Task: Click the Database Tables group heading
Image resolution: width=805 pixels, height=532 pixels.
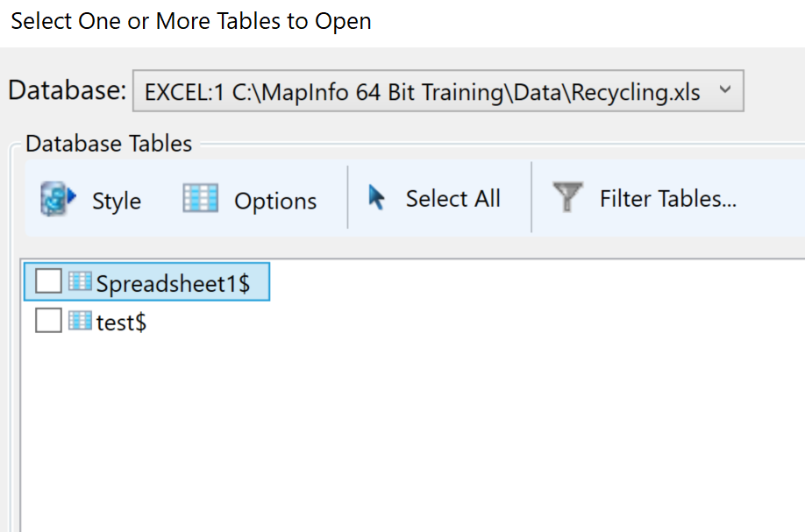Action: [x=109, y=144]
